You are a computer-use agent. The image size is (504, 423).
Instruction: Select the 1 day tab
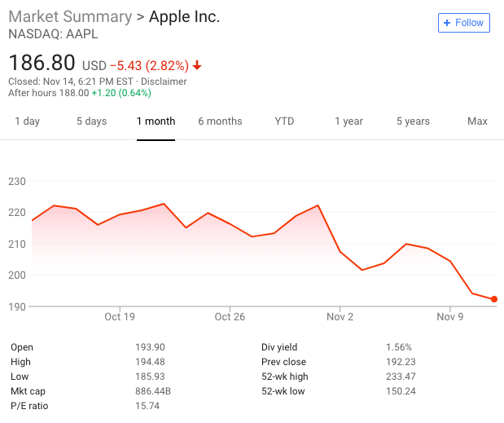click(27, 121)
